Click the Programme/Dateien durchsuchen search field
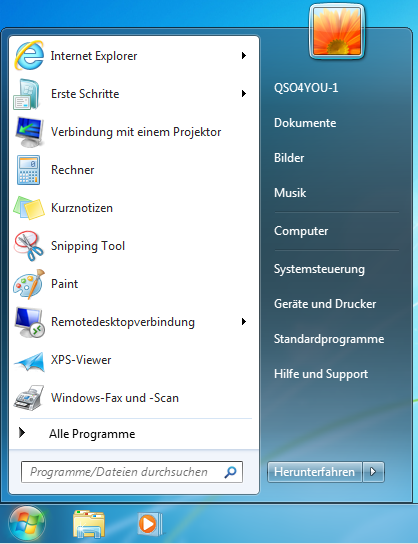418x544 pixels. 132,472
